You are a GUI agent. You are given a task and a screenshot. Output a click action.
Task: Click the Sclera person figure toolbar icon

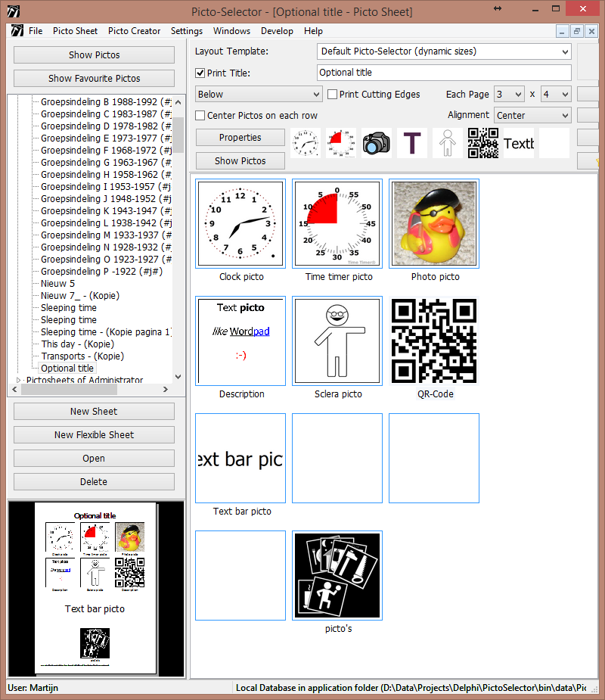pyautogui.click(x=447, y=143)
